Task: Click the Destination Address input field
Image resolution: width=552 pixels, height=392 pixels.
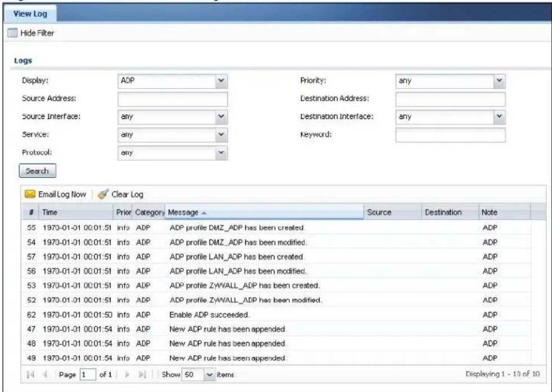Action: click(451, 99)
